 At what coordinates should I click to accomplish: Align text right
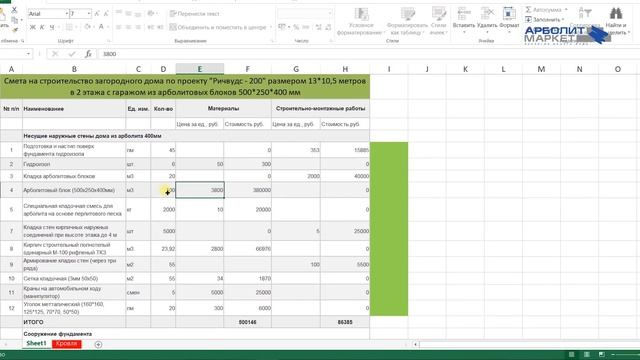(x=138, y=27)
